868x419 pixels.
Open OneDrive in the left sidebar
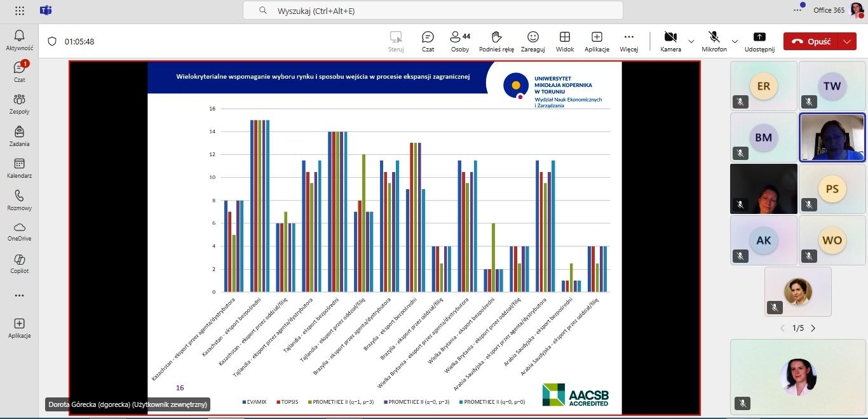click(x=19, y=232)
